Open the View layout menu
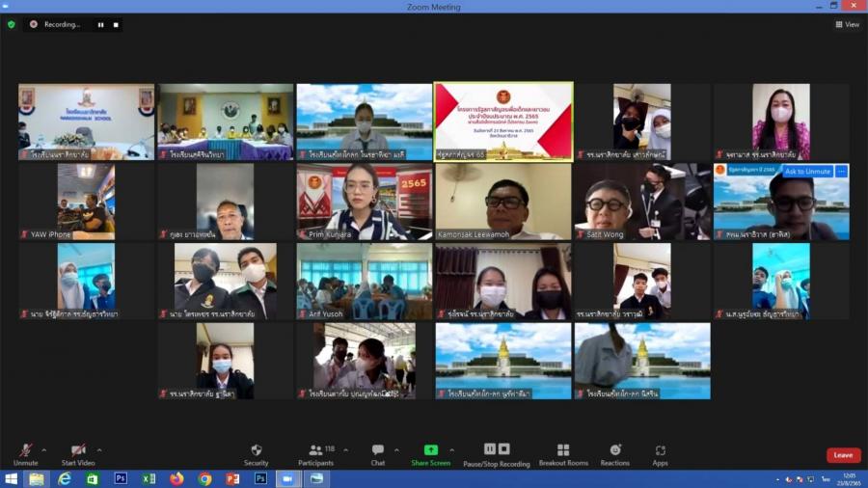 coord(847,24)
